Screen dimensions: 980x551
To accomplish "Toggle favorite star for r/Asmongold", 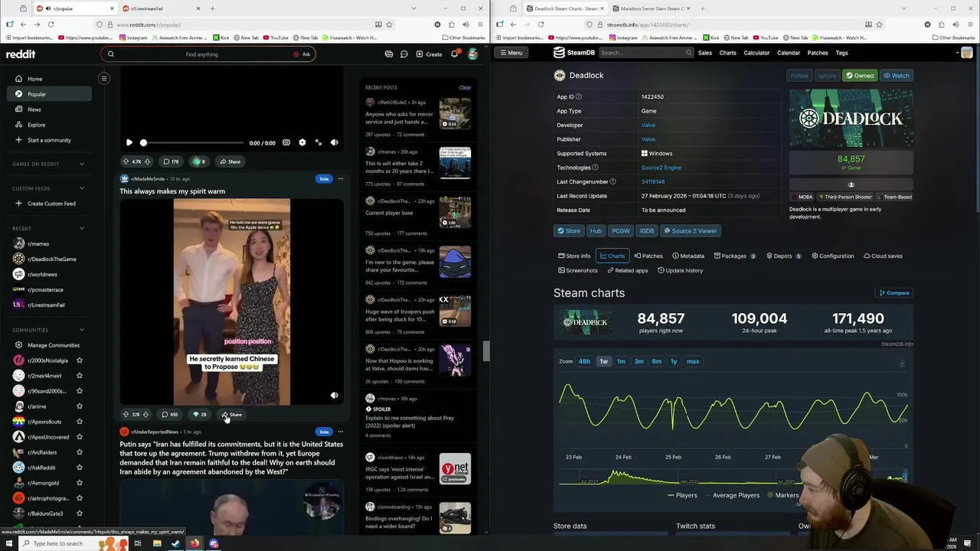I will pyautogui.click(x=80, y=483).
